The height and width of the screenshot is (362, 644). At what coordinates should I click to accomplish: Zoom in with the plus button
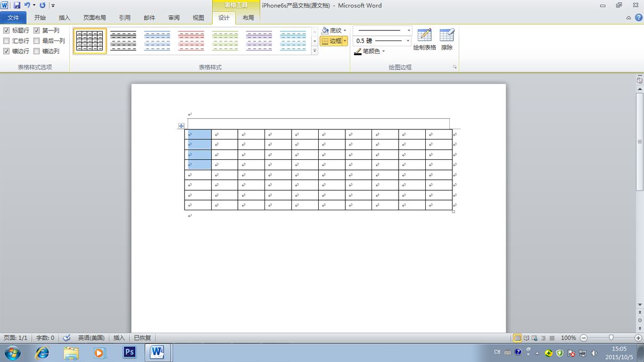pos(638,338)
